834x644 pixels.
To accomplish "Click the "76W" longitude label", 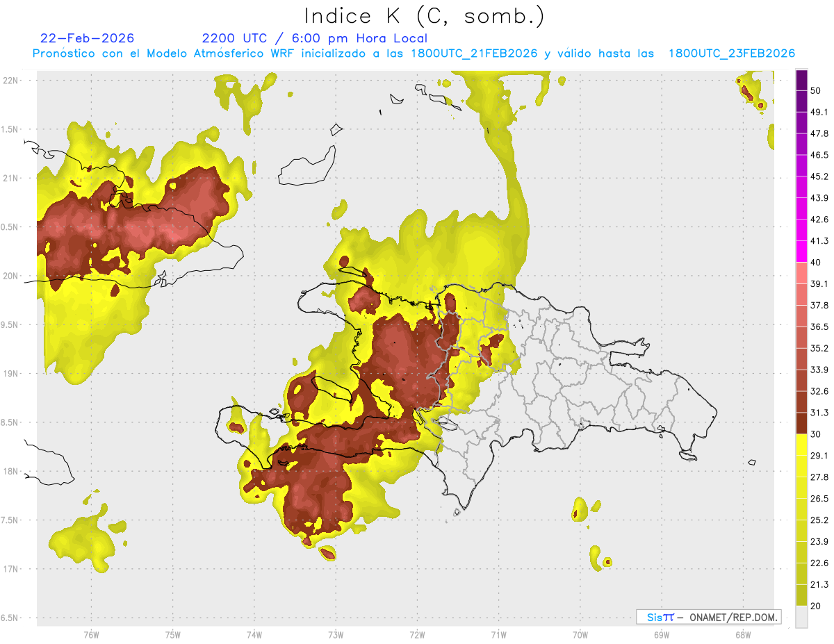I will [91, 634].
